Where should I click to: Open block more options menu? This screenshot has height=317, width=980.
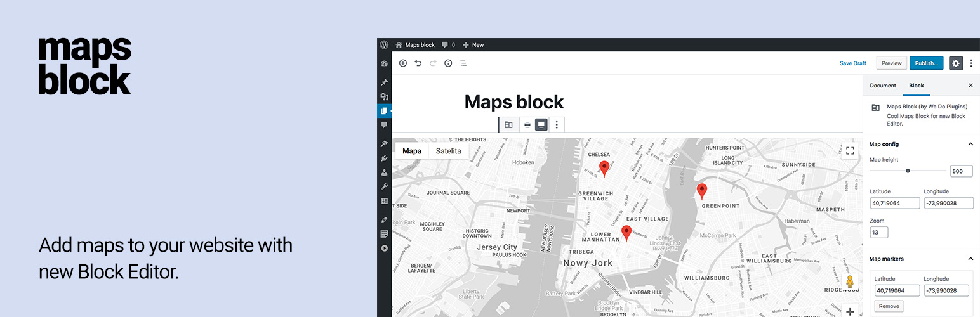coord(557,125)
